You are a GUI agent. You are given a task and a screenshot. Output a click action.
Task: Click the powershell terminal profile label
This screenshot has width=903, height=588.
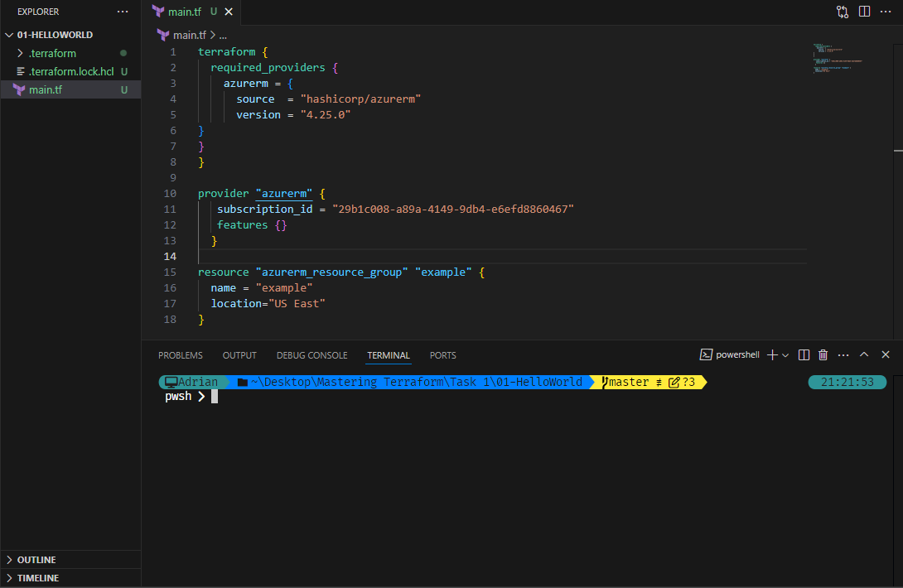point(737,354)
